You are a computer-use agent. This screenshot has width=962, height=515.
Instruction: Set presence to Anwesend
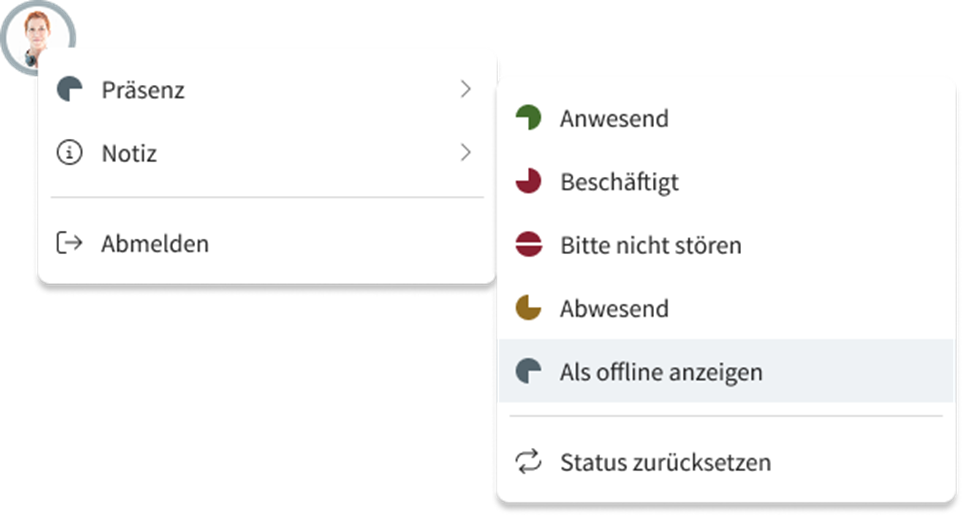[614, 119]
